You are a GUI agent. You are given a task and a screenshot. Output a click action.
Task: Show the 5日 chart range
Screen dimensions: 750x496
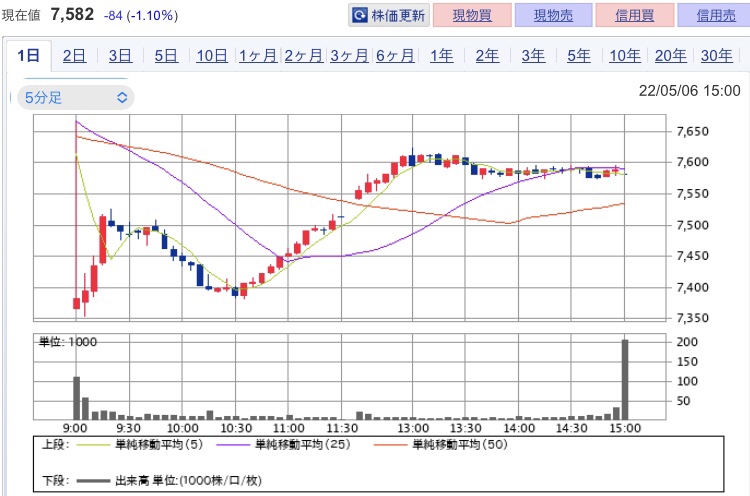click(166, 56)
